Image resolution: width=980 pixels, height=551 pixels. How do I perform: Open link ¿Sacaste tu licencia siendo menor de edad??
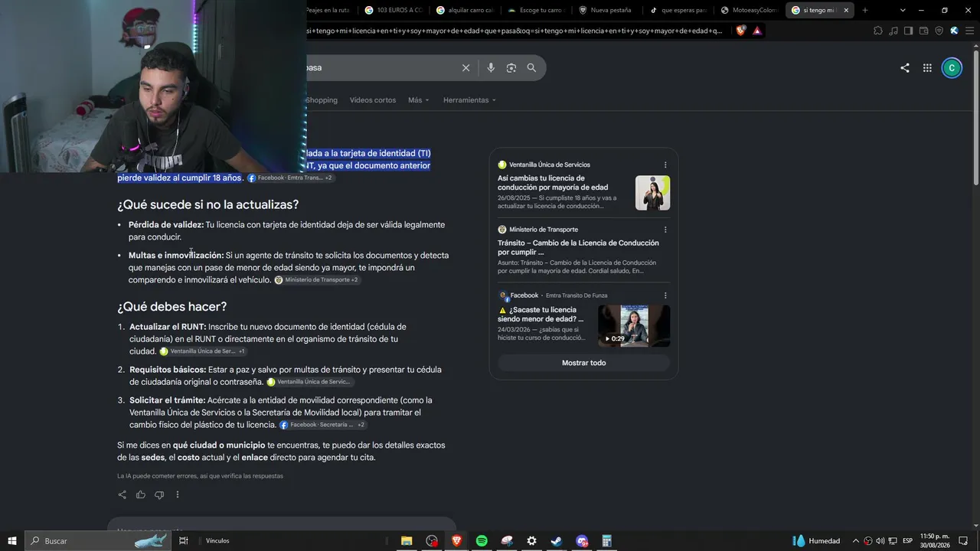point(541,315)
